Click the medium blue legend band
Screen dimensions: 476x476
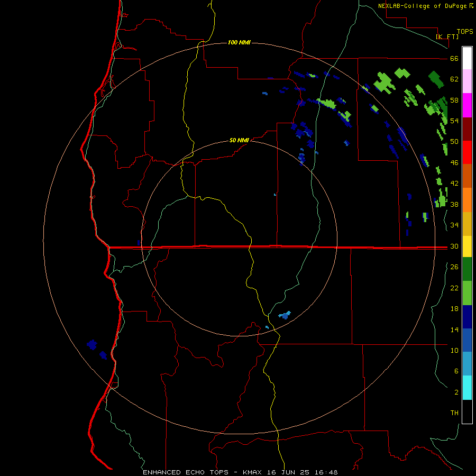coord(467,340)
